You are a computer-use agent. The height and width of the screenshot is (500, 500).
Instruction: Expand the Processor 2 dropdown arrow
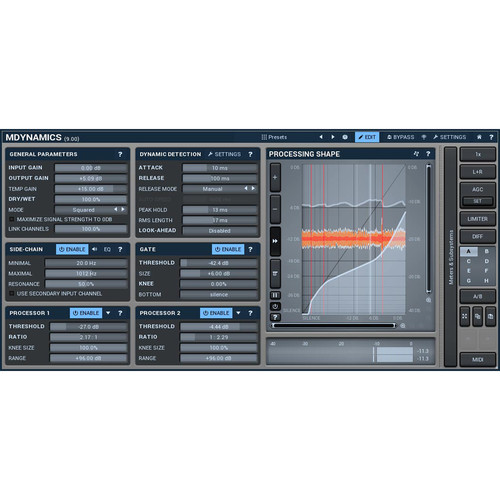coord(238,313)
